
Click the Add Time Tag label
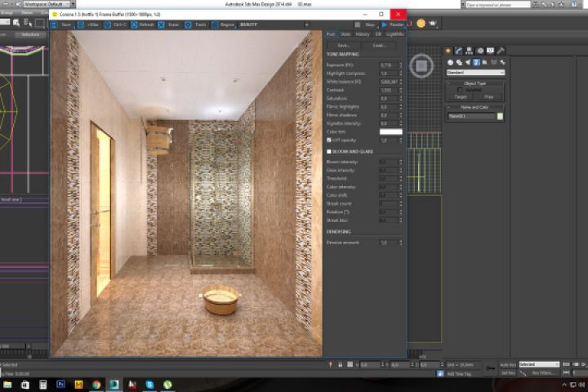coord(459,373)
